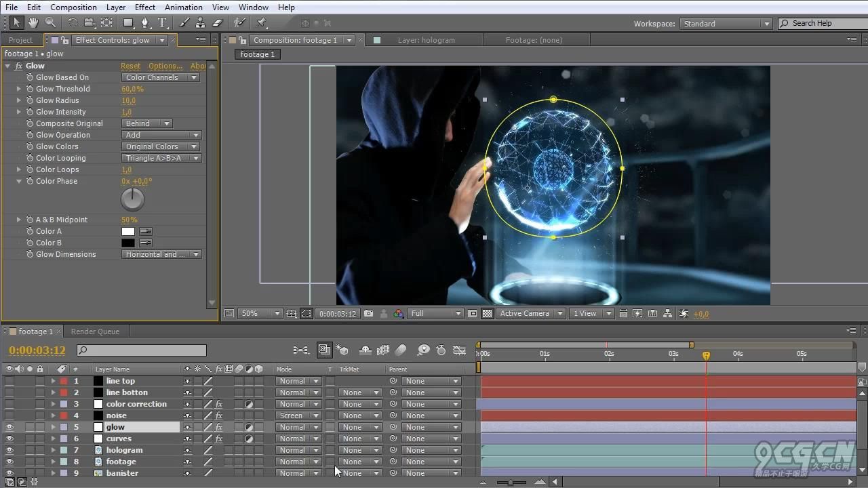Viewport: 868px width, 488px height.
Task: Toggle transparency grid in viewer
Action: [x=487, y=314]
